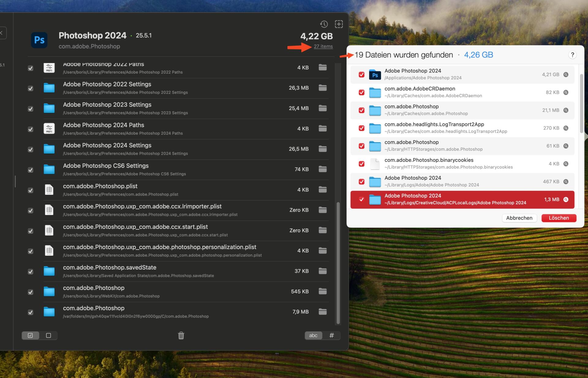Uncheck Adobe Photoshop 2024 Paths
Screen dimensions: 588x378
(30, 129)
